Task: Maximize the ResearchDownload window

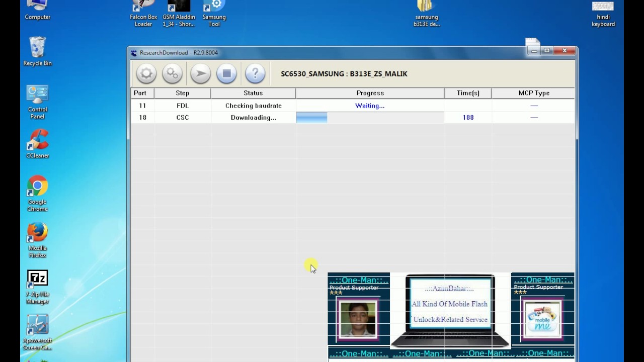Action: [547, 51]
